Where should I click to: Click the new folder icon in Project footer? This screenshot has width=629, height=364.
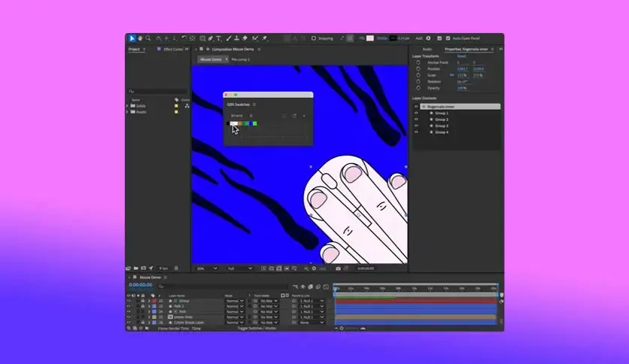coord(136,268)
